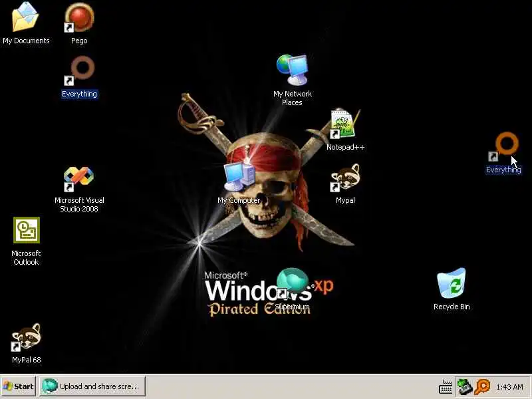Select the Mypal raccoon shortcut beneath Notepad++
The height and width of the screenshot is (399, 532).
tap(345, 177)
